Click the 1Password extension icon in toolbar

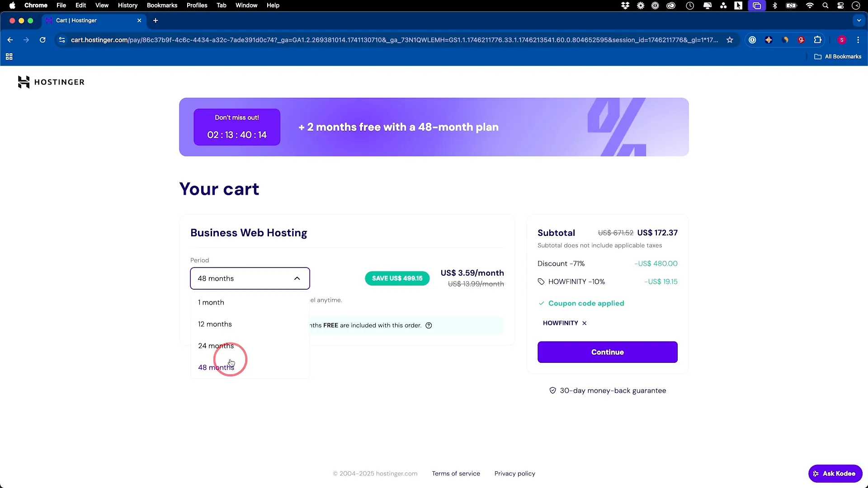point(752,40)
